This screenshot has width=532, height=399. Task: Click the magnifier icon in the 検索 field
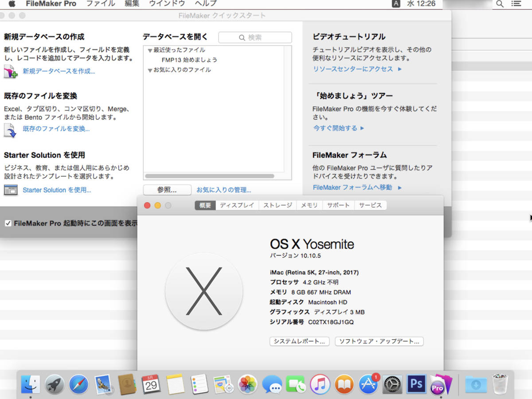(x=242, y=37)
